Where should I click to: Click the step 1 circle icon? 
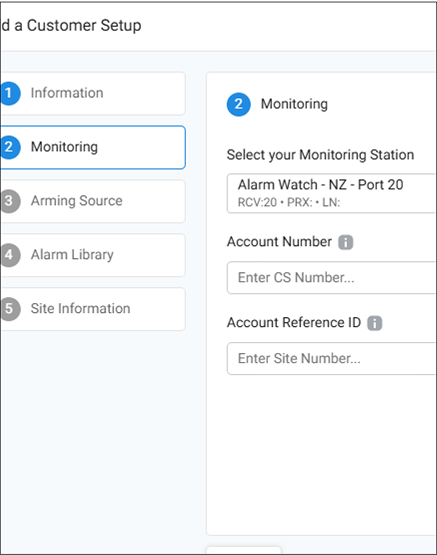10,93
